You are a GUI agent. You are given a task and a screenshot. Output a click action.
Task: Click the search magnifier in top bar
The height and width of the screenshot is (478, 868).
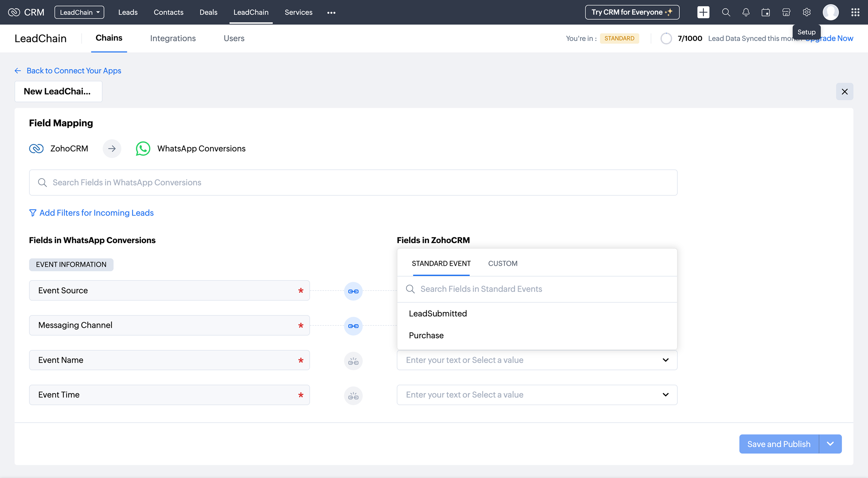tap(726, 12)
